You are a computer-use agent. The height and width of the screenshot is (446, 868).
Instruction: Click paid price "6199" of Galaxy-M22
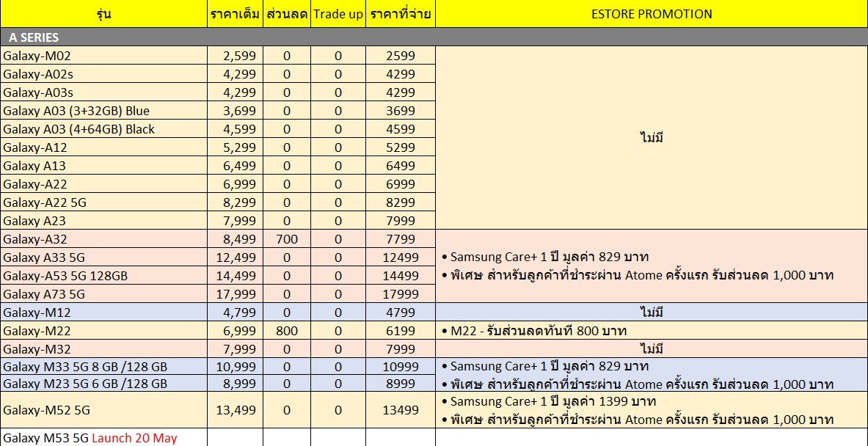(x=400, y=331)
